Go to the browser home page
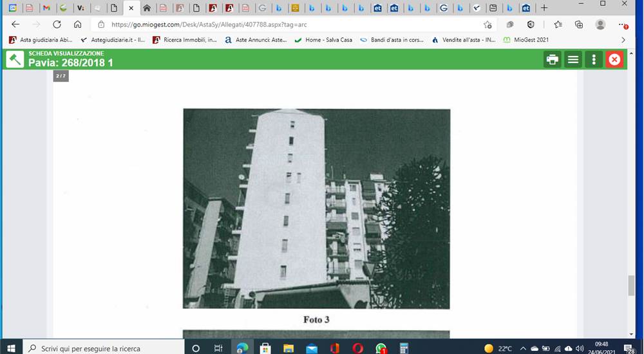This screenshot has height=354, width=644. tap(77, 24)
